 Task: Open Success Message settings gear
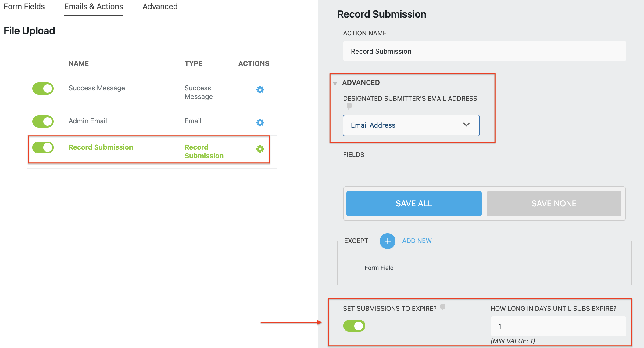coord(260,89)
